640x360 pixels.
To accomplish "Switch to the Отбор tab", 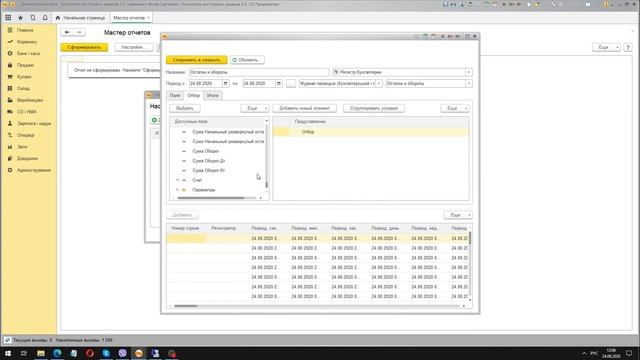I will [193, 96].
